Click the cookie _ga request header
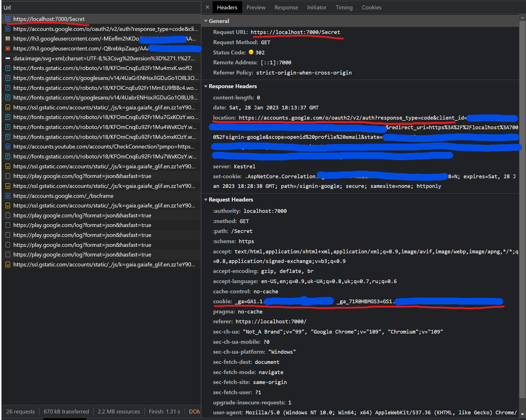Image resolution: width=526 pixels, height=420 pixels. click(x=358, y=301)
